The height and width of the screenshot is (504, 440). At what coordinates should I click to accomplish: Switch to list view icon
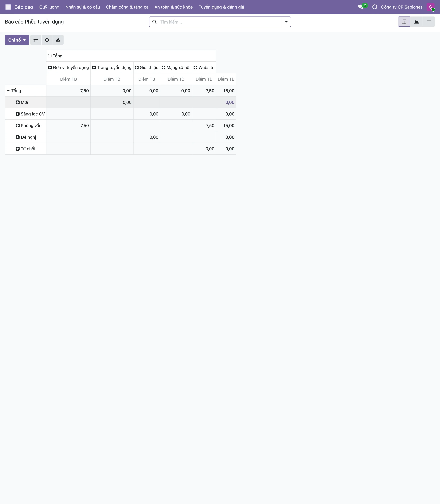click(429, 22)
